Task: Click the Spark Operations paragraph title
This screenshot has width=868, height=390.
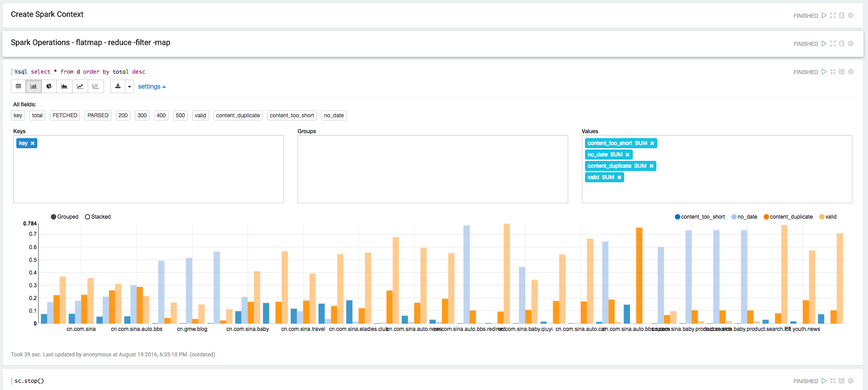Action: click(x=90, y=43)
